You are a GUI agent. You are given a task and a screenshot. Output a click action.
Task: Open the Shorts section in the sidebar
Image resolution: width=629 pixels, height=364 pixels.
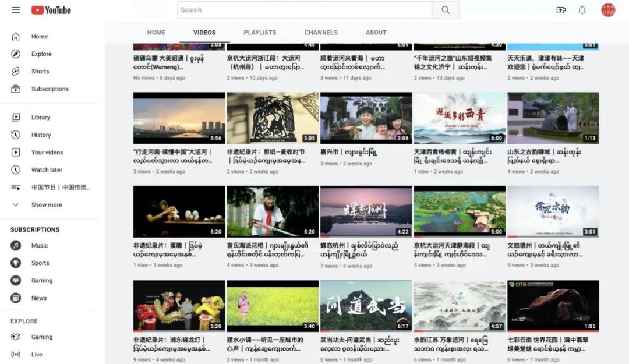pos(40,71)
